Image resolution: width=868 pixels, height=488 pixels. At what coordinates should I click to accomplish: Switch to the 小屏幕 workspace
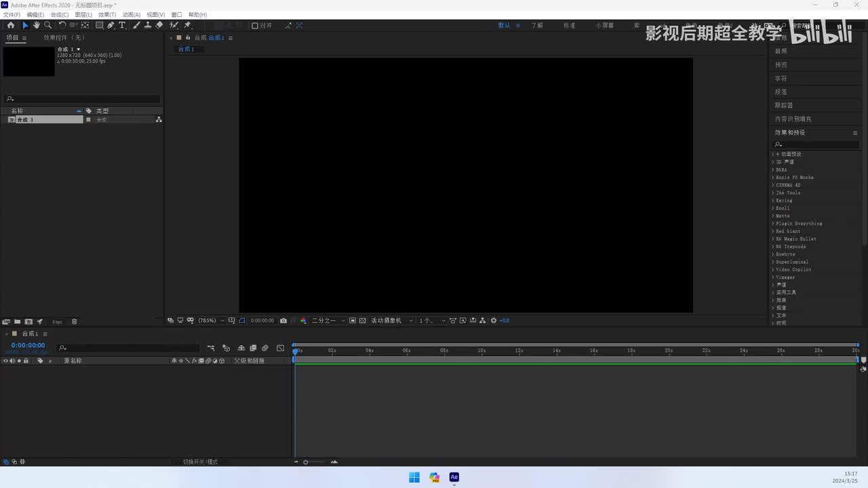605,26
